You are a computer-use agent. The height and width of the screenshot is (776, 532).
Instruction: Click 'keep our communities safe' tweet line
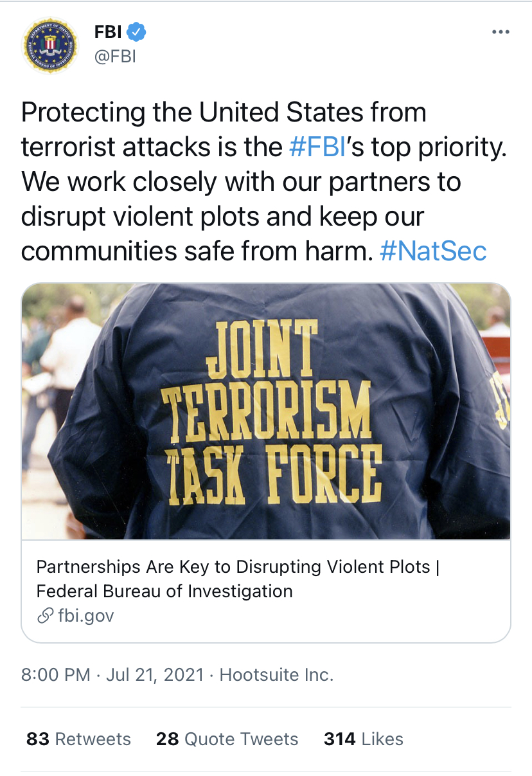(193, 250)
